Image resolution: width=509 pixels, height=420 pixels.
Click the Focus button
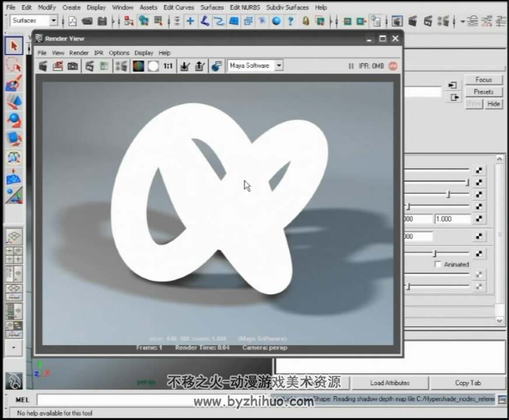click(x=484, y=80)
